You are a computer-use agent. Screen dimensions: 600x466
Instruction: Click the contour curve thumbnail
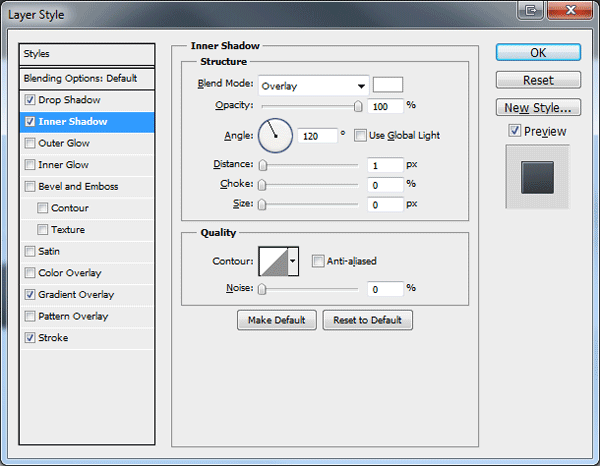coord(273,261)
